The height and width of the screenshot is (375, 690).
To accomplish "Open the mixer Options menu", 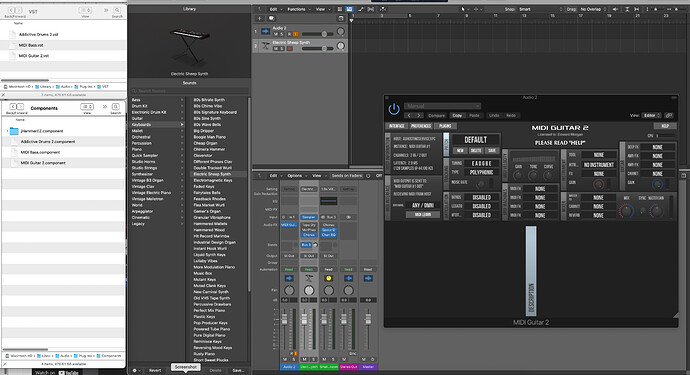I will click(x=296, y=176).
